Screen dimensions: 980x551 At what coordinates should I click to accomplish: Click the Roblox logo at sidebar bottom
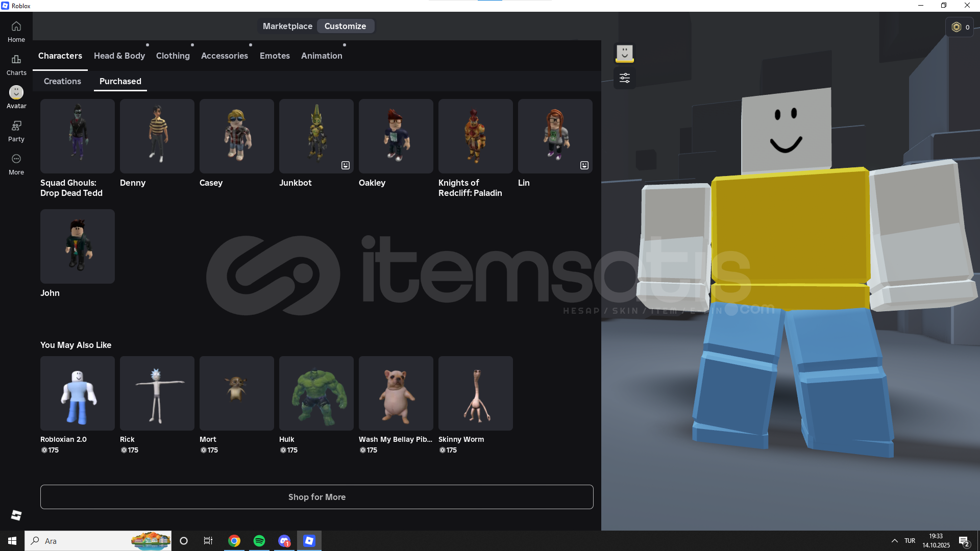[16, 515]
